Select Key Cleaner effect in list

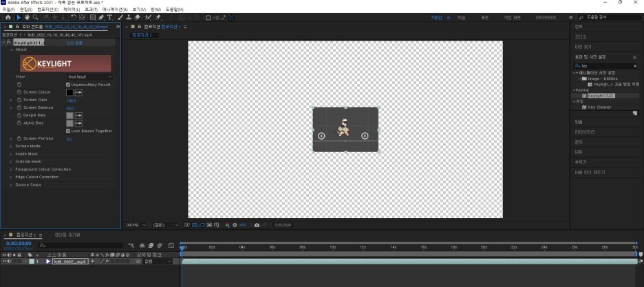click(x=599, y=107)
